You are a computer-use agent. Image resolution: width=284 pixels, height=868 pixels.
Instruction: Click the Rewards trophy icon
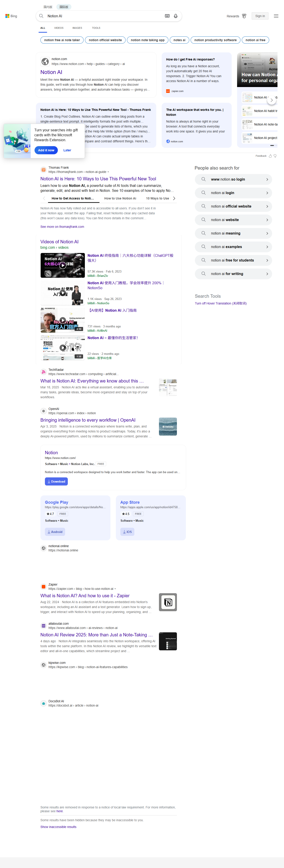coord(244,16)
